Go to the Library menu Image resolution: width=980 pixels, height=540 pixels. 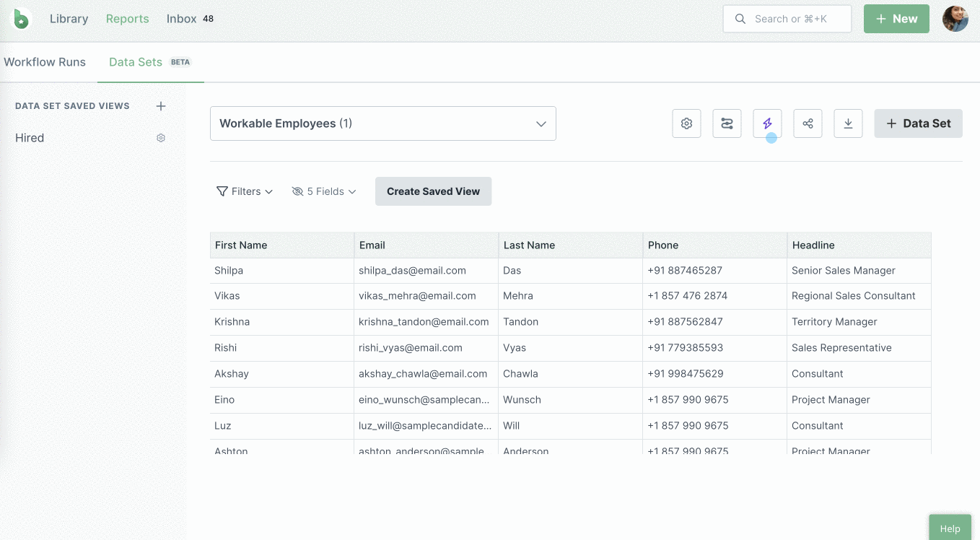(x=69, y=19)
